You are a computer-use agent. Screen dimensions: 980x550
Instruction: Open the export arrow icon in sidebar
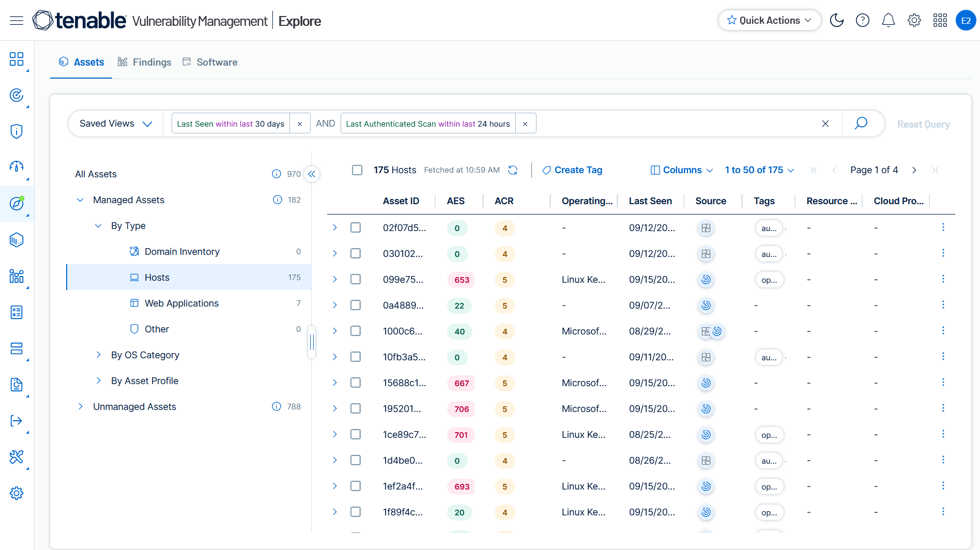[17, 421]
